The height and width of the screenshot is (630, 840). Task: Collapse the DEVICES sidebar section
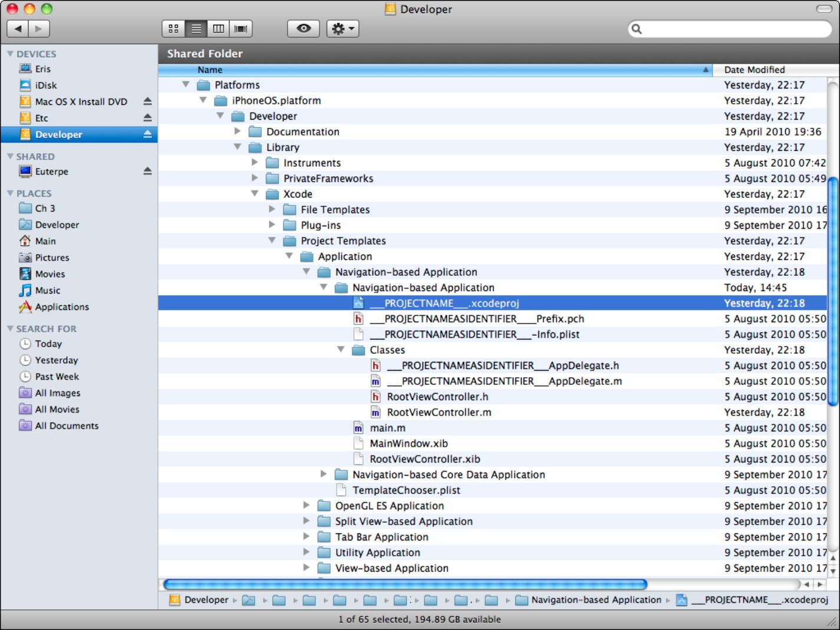point(10,54)
